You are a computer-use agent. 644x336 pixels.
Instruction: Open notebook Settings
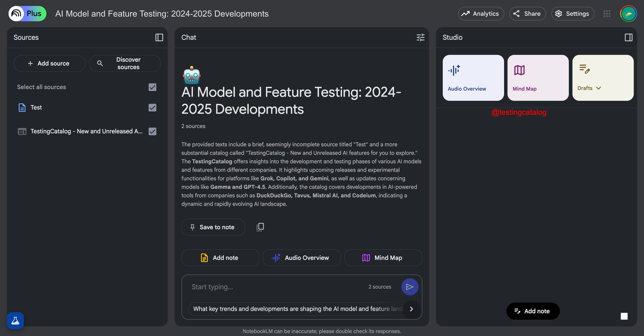[573, 14]
